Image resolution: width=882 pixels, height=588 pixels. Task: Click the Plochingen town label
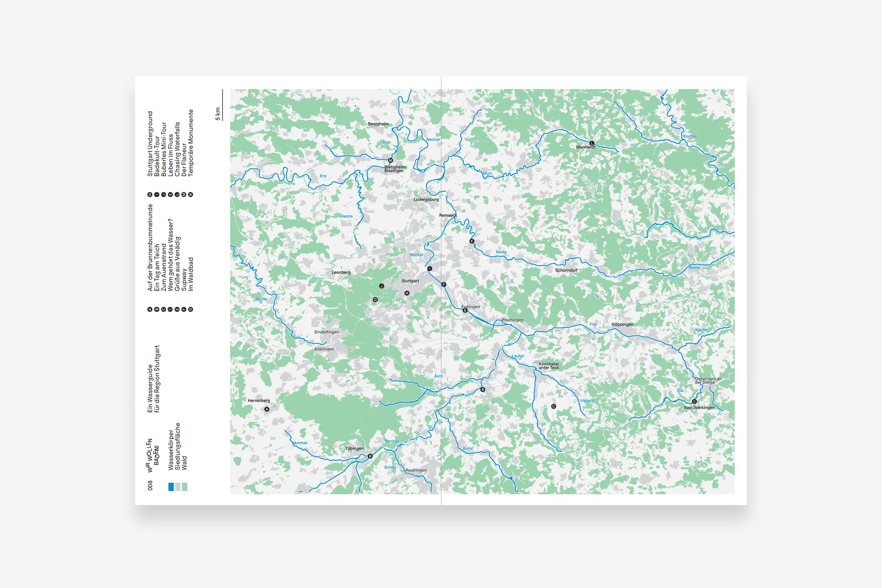[513, 320]
